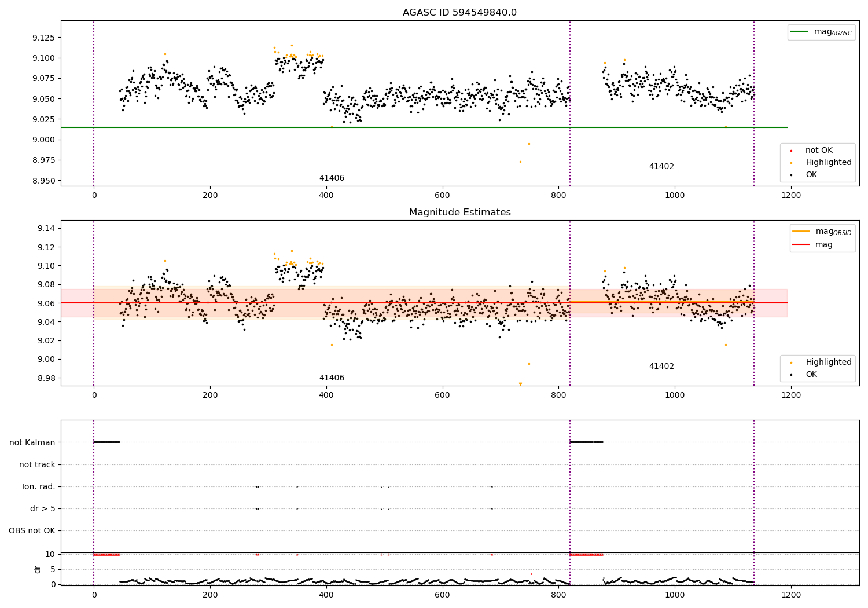Screen dimensions: 868x608
Task: Click the red 'not OK' legend marker in top plot
Action: click(791, 151)
